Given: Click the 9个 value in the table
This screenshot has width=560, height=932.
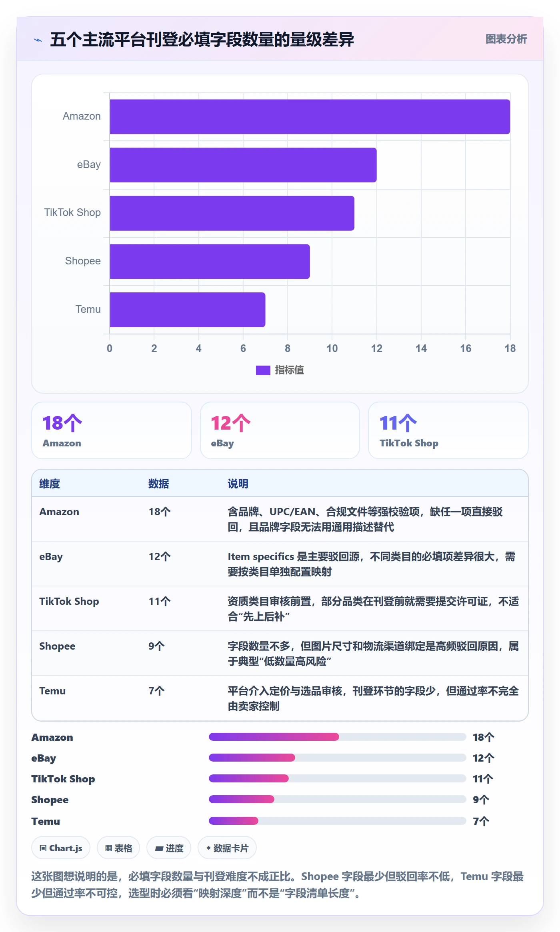Looking at the screenshot, I should point(156,646).
